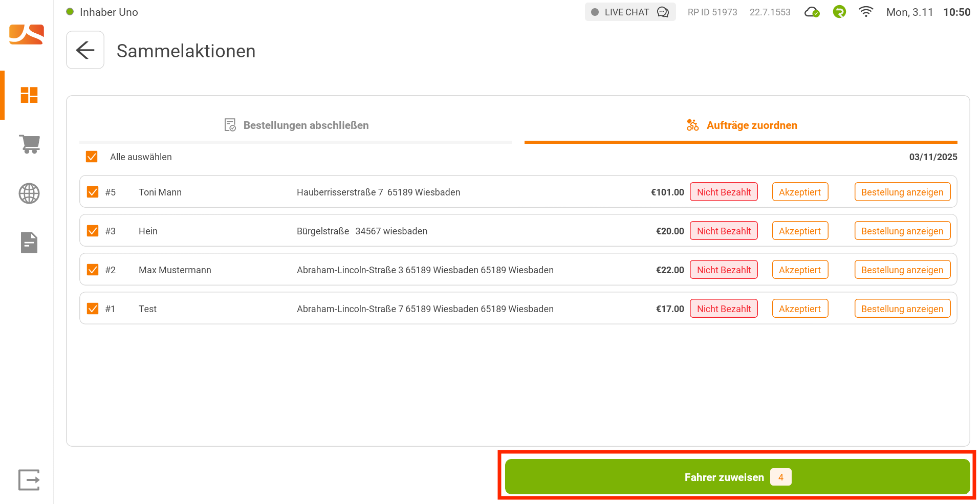Image resolution: width=980 pixels, height=504 pixels.
Task: Open the dashboard tiles icon in sidebar
Action: tap(29, 95)
